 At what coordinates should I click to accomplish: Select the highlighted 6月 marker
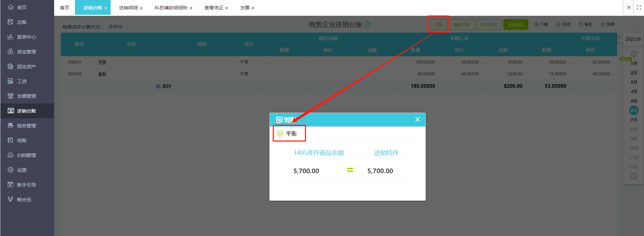[x=634, y=110]
